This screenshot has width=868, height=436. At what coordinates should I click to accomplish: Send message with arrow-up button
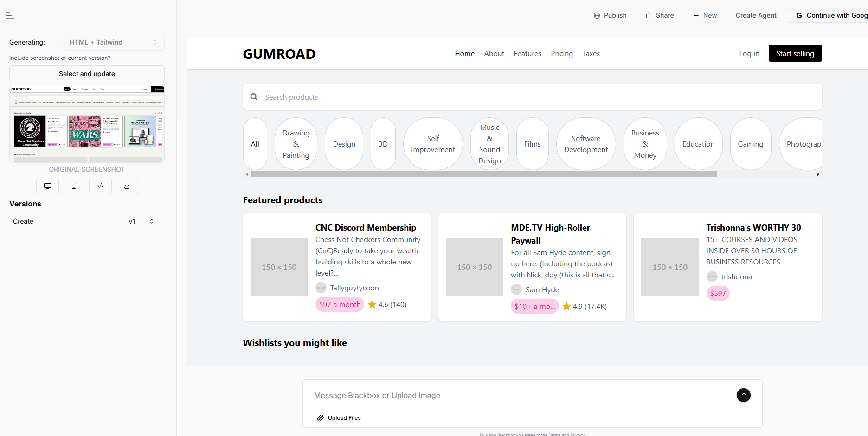[743, 395]
